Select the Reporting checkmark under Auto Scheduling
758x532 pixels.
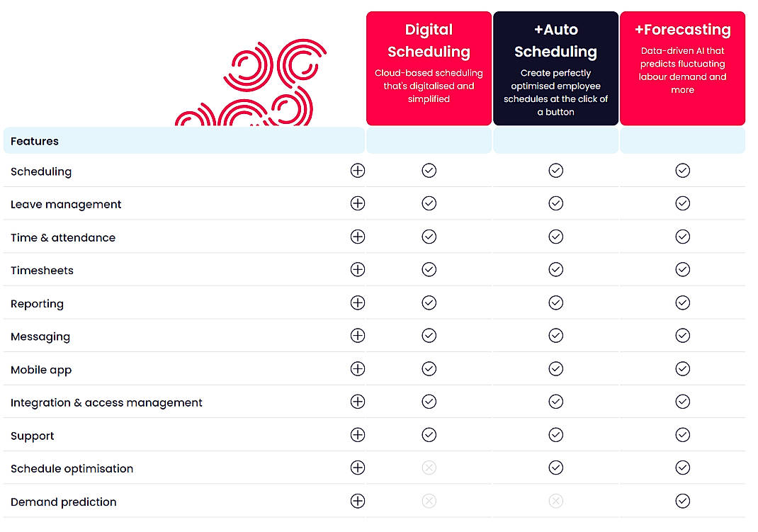[x=555, y=302]
